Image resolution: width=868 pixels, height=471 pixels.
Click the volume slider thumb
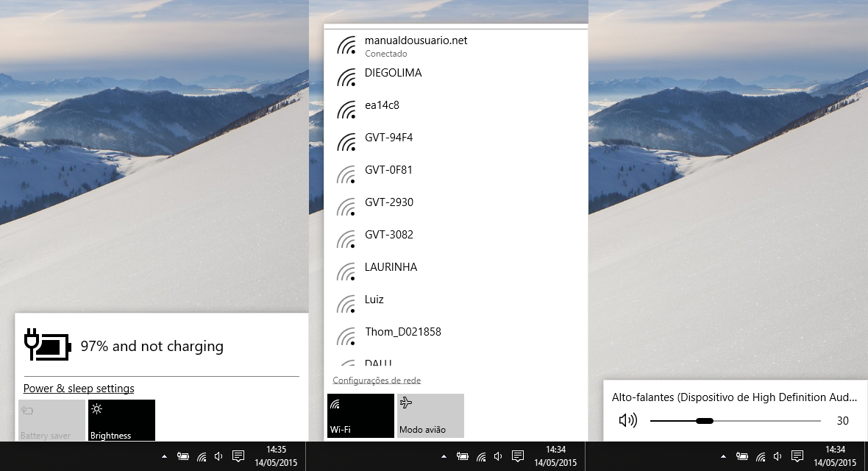click(705, 421)
